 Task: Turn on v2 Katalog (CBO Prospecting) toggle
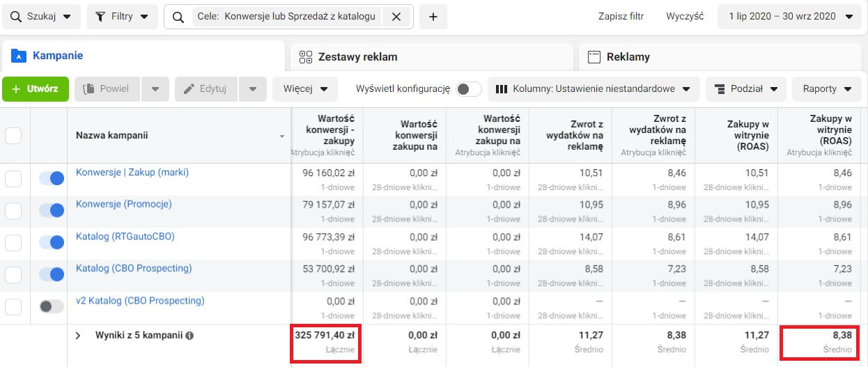52,306
